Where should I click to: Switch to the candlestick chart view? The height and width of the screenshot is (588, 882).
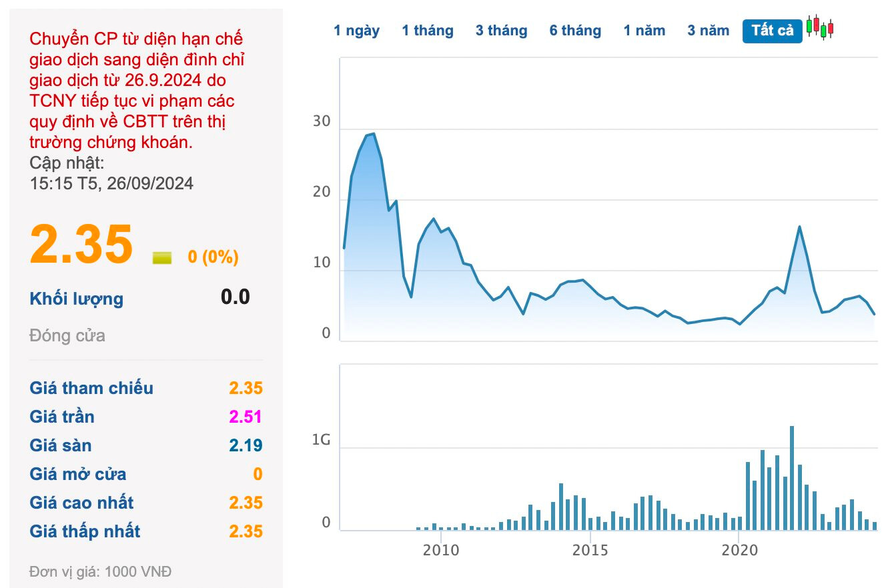click(820, 27)
